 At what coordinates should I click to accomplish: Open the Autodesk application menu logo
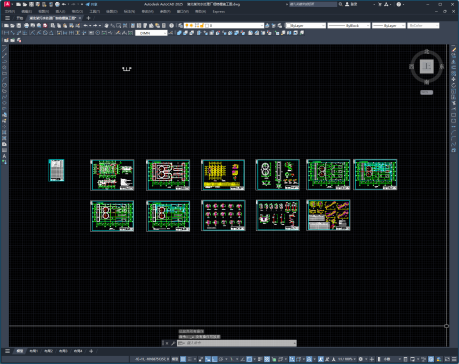click(x=7, y=4)
